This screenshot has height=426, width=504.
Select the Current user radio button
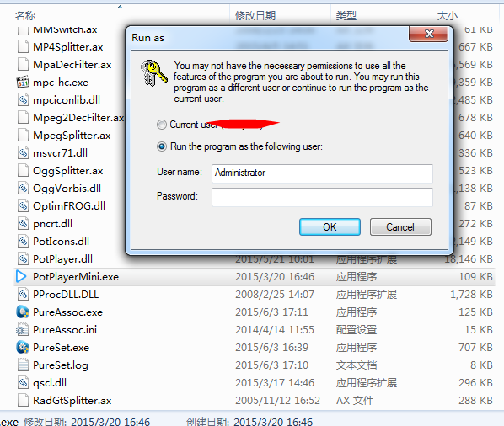pyautogui.click(x=162, y=125)
